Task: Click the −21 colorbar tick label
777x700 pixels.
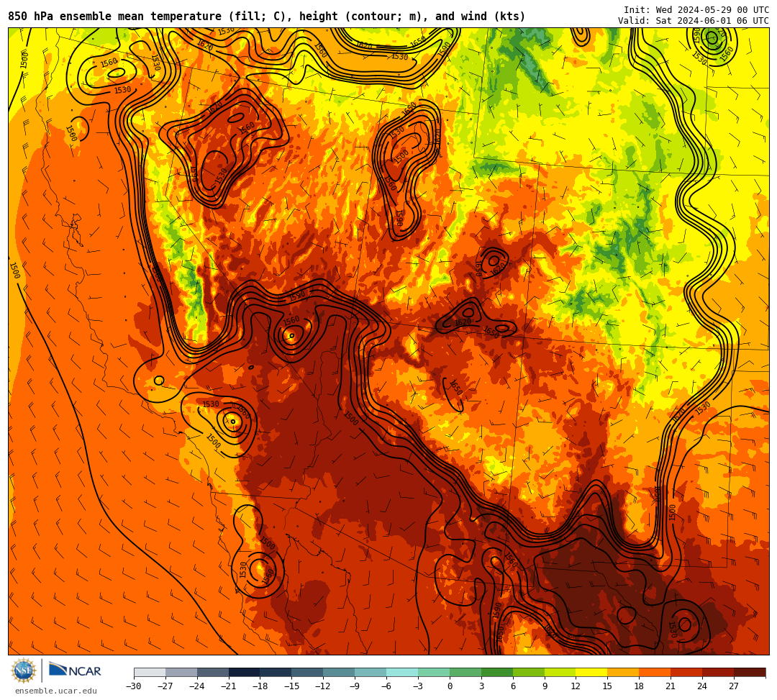Action: (229, 686)
